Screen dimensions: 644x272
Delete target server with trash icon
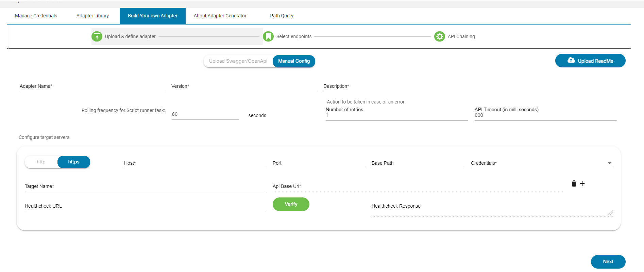pyautogui.click(x=574, y=183)
